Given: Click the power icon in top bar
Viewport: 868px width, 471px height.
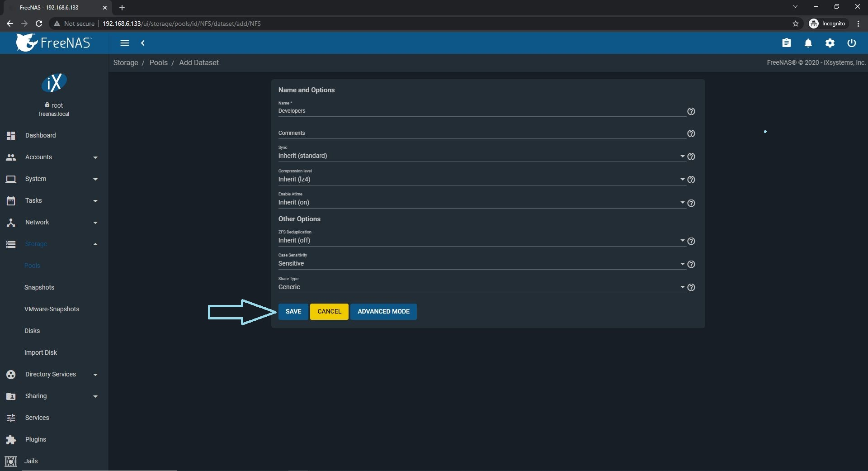Looking at the screenshot, I should point(852,43).
